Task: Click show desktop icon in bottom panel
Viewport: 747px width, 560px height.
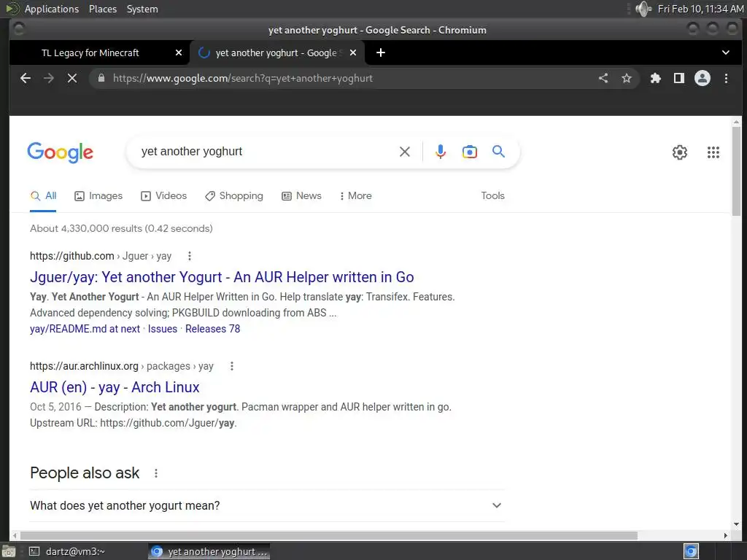Action: coord(9,551)
